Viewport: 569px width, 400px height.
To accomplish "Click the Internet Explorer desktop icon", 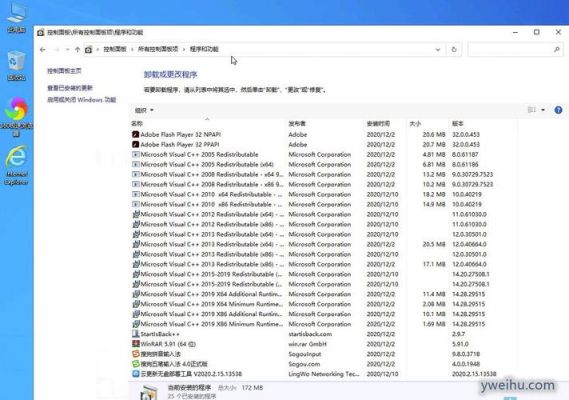I will click(x=16, y=157).
